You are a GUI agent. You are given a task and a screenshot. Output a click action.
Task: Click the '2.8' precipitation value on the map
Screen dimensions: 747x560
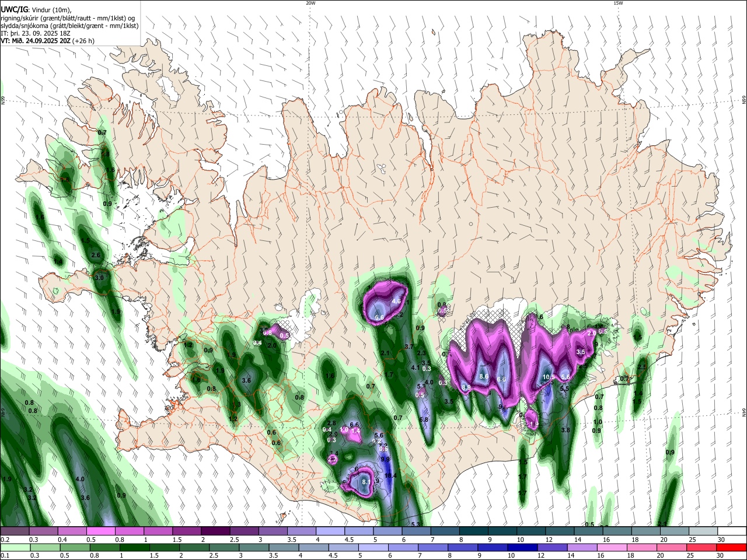(x=331, y=423)
